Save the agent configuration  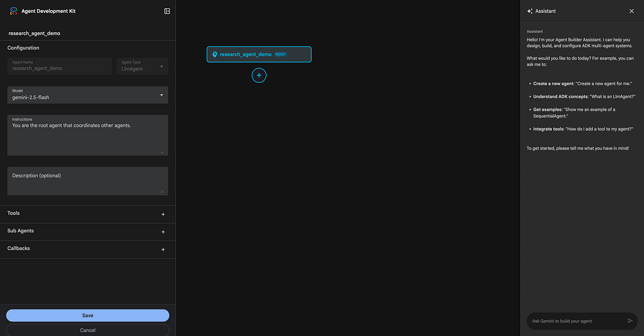tap(88, 315)
